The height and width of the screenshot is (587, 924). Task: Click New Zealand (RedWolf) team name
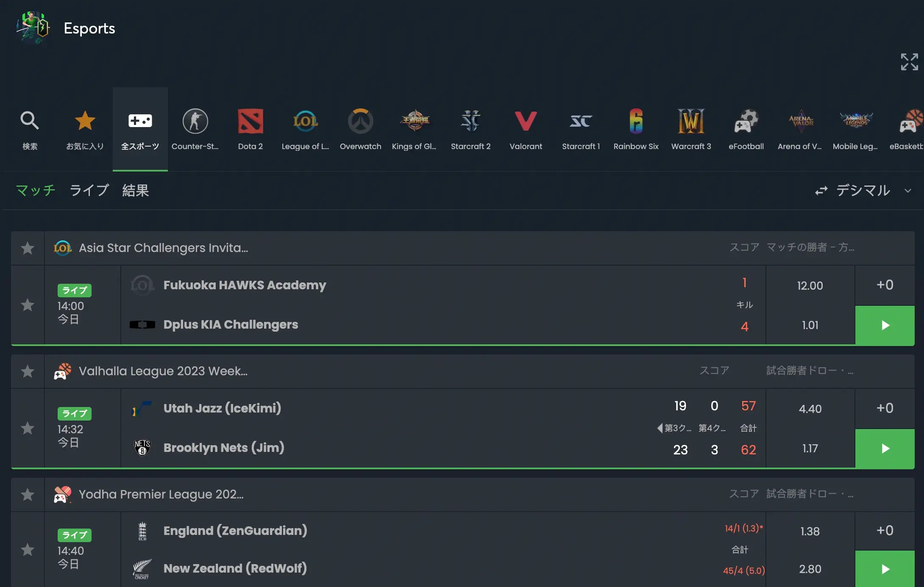point(235,568)
